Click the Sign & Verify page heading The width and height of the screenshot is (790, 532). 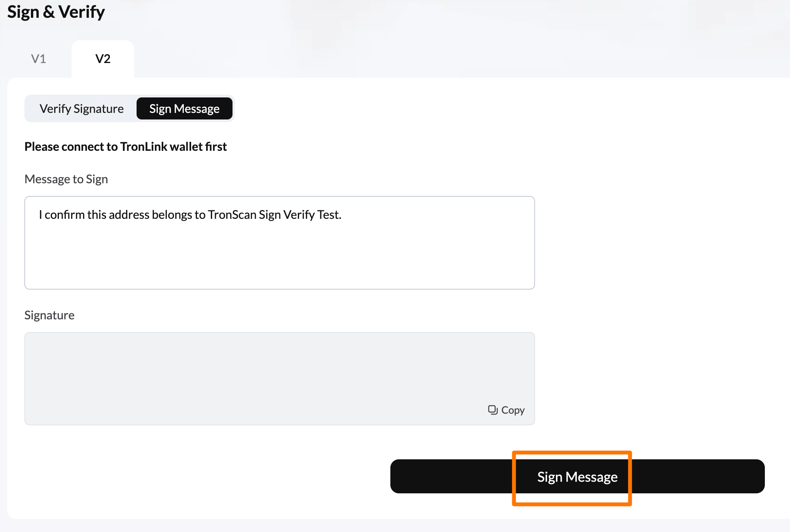tap(56, 12)
